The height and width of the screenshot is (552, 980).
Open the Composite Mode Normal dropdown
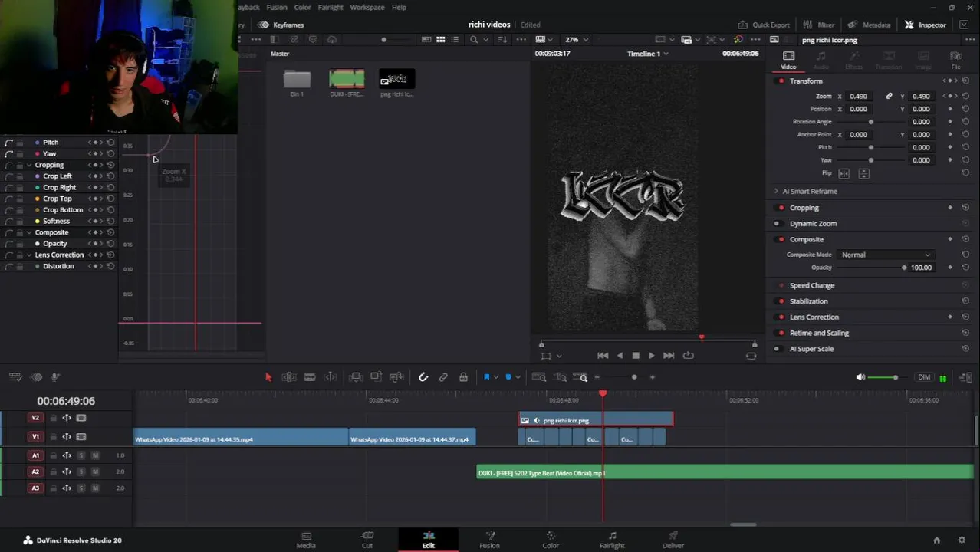coord(885,255)
